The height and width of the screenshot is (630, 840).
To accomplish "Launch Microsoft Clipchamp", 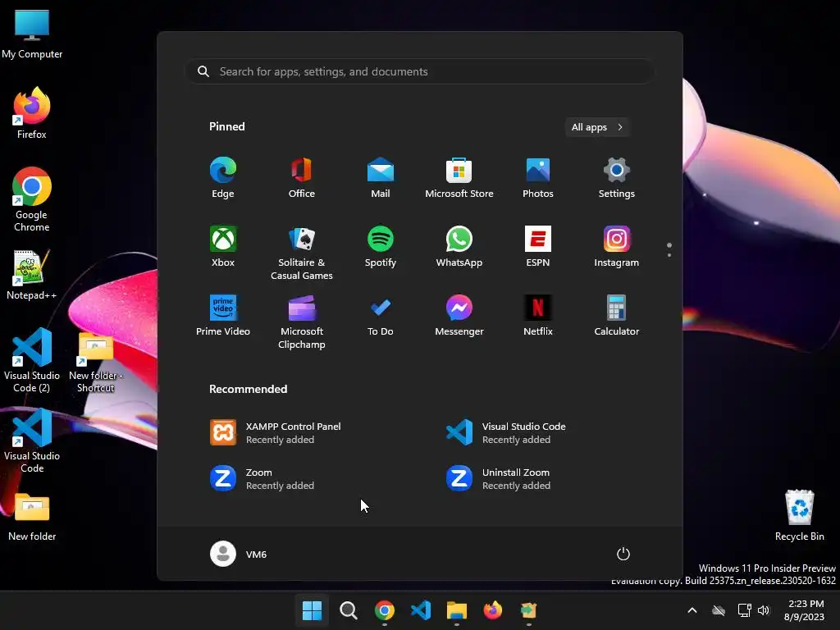I will tap(302, 322).
